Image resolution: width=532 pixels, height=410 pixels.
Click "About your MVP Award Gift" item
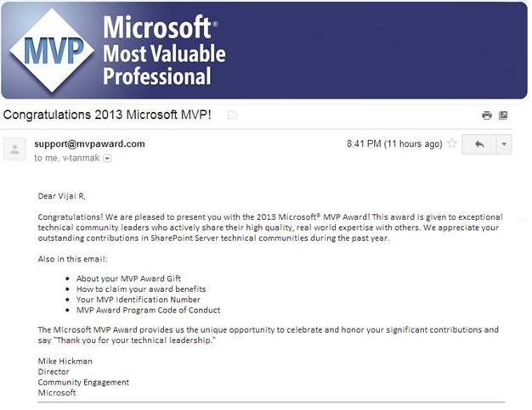pyautogui.click(x=128, y=278)
